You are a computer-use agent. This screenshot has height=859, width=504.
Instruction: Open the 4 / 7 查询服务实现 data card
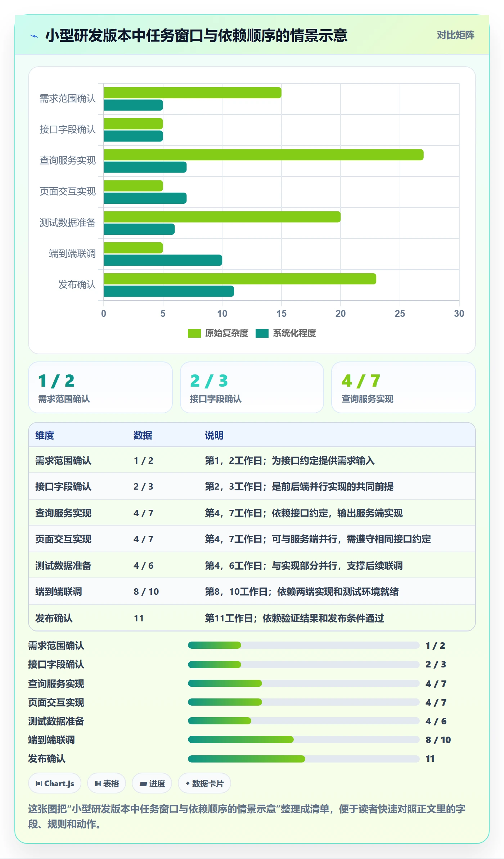(404, 387)
